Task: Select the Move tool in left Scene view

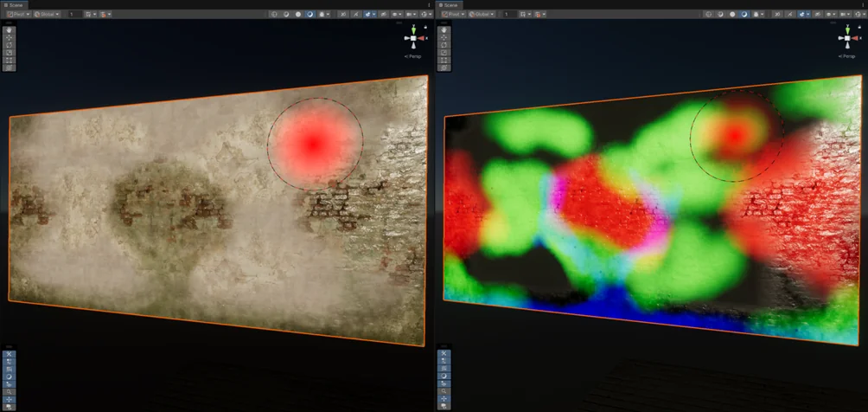Action: [x=10, y=37]
